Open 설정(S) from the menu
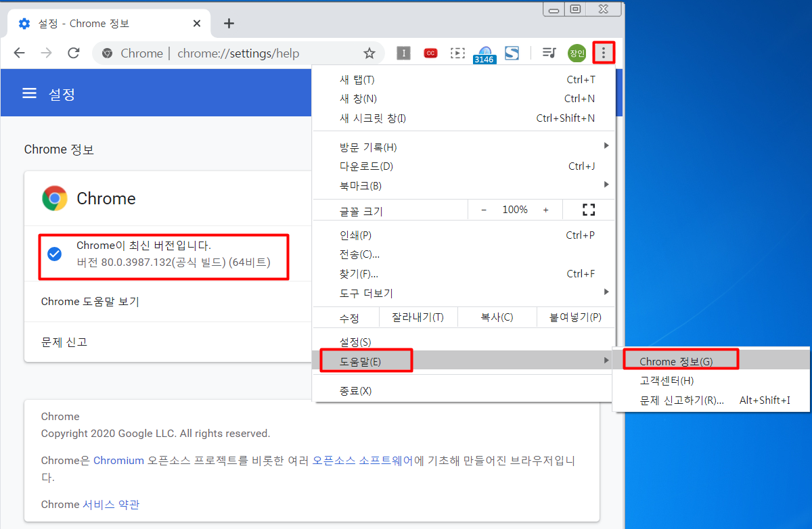812x529 pixels. (464, 342)
